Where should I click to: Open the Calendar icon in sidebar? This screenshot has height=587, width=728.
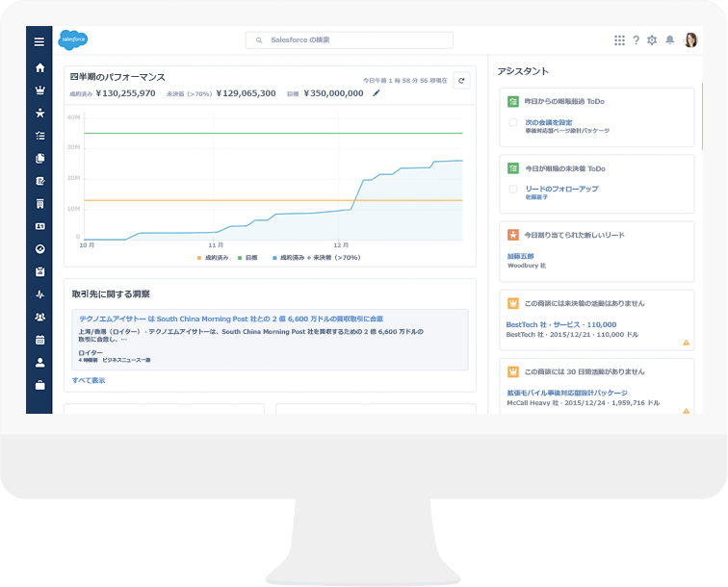tap(39, 340)
